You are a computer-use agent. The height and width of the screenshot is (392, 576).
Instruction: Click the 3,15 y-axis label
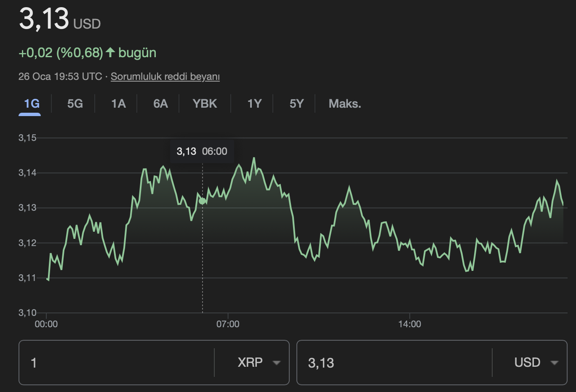[x=27, y=138]
